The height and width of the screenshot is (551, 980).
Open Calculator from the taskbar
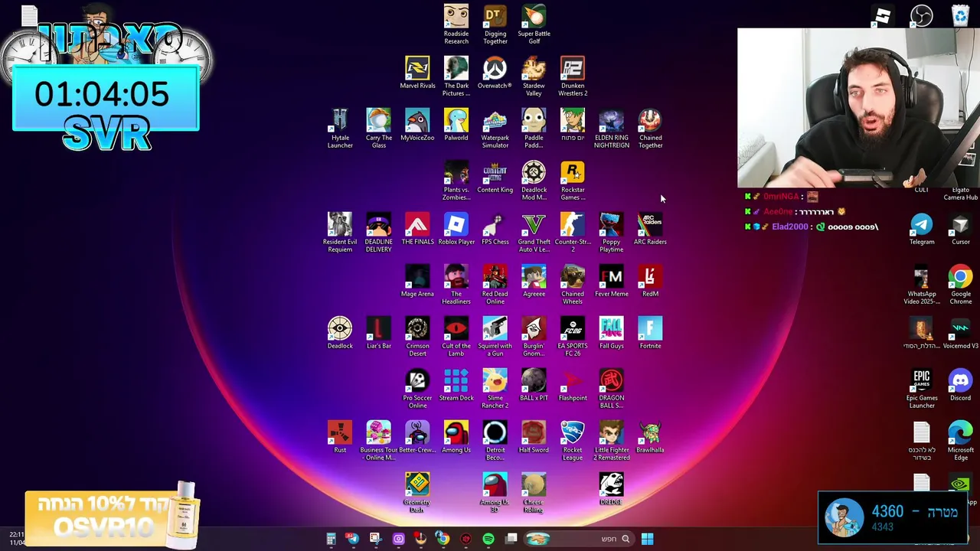[331, 539]
